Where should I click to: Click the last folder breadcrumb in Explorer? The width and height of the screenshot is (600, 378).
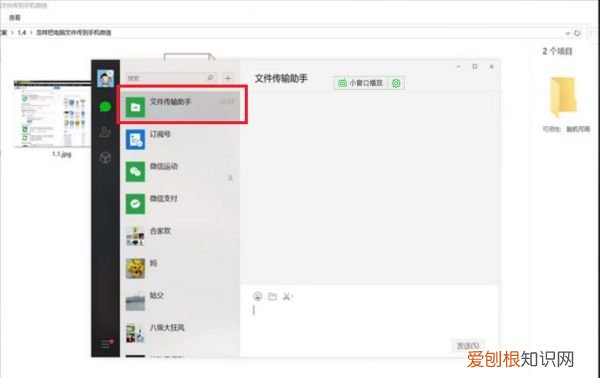coord(73,33)
